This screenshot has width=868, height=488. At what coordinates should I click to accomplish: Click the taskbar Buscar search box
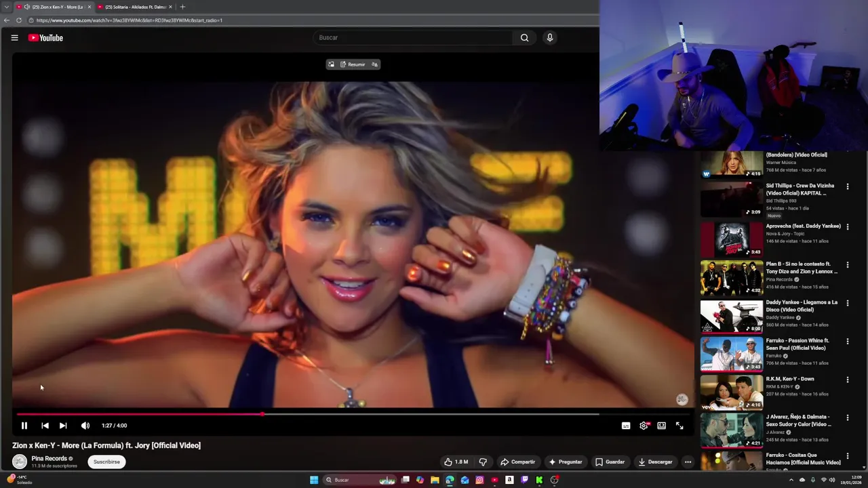[x=360, y=480]
